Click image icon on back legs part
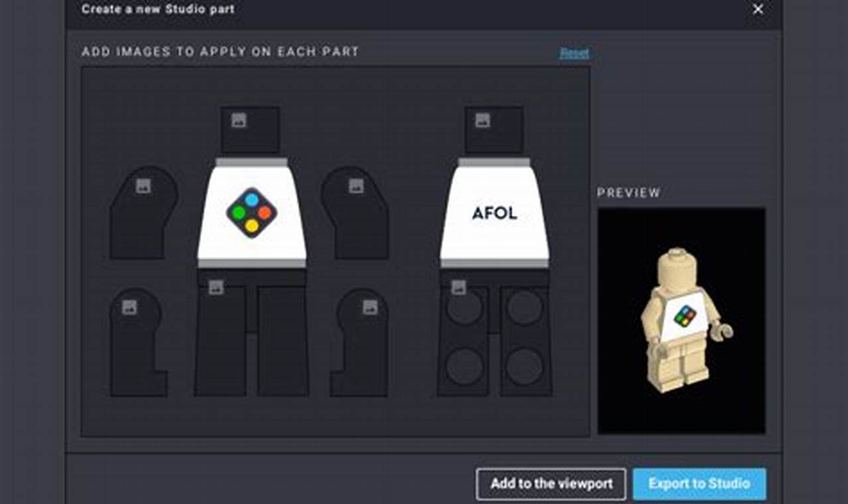This screenshot has height=504, width=848. 459,287
